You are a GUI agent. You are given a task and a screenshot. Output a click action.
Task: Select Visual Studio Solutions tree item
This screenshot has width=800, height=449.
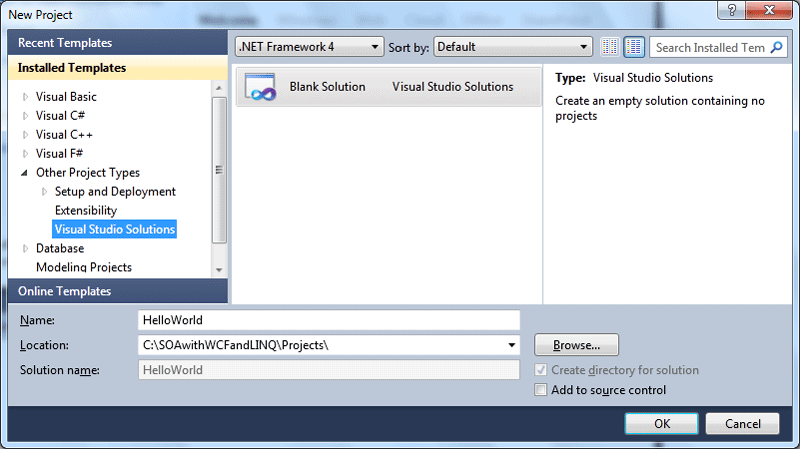tap(114, 229)
